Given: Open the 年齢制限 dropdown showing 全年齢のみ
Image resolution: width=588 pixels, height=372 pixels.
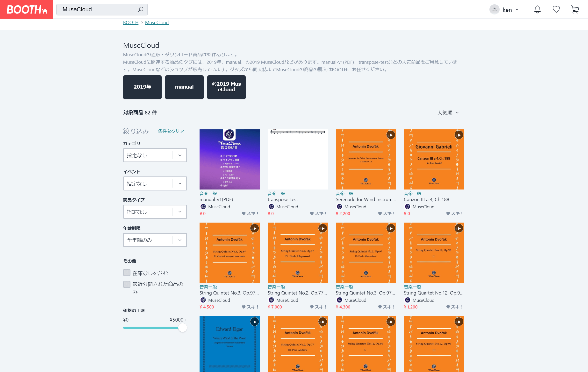Looking at the screenshot, I should pyautogui.click(x=155, y=240).
